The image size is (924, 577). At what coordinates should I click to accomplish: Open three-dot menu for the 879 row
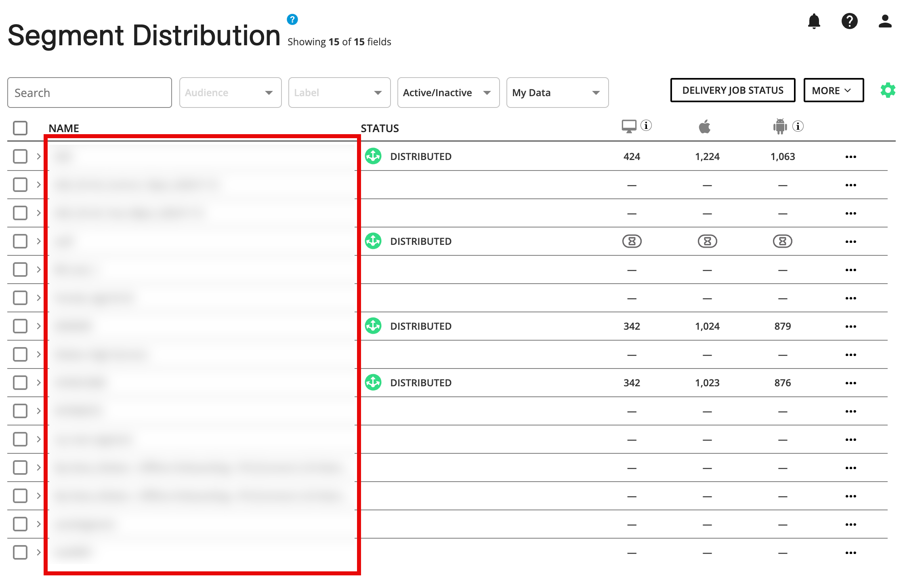click(x=850, y=326)
